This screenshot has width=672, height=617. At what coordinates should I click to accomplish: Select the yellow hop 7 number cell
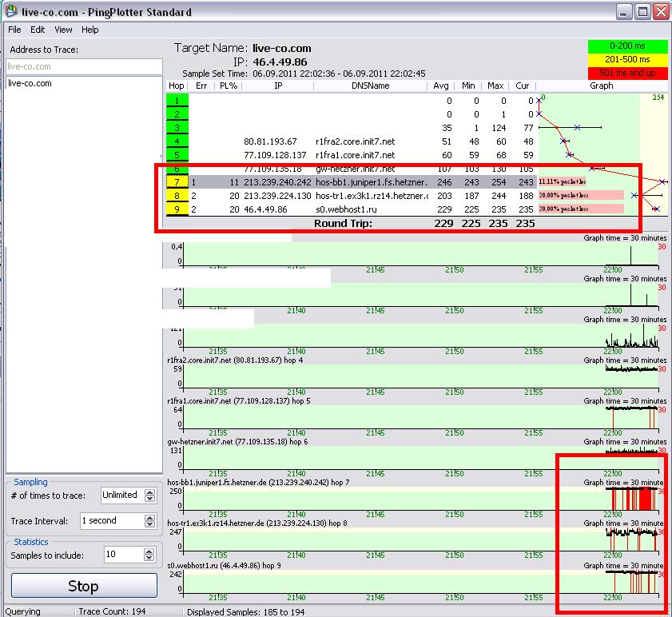[177, 182]
